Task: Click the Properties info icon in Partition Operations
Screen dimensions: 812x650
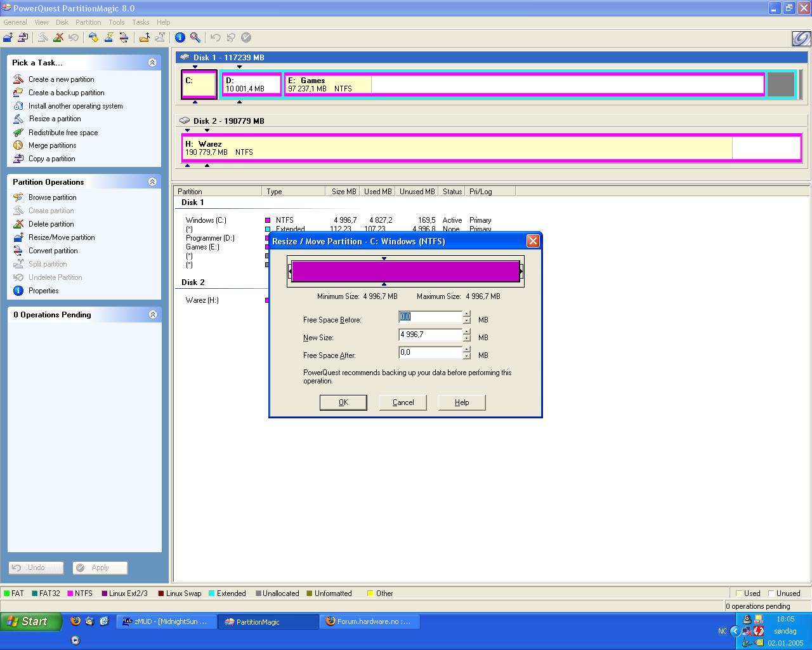Action: click(x=18, y=291)
